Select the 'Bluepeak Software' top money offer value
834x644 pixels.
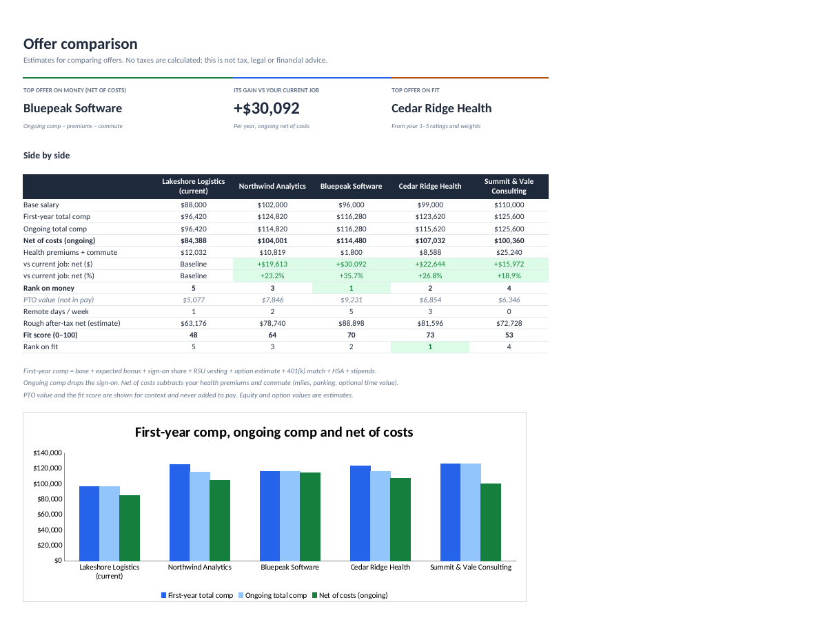tap(72, 108)
